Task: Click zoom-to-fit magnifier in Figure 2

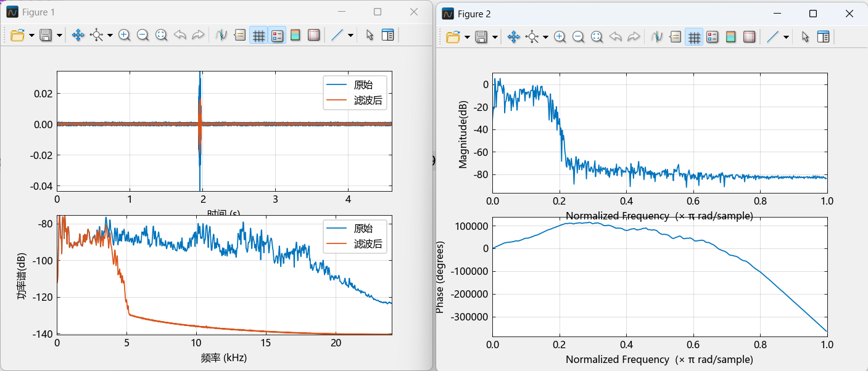Action: coord(597,37)
